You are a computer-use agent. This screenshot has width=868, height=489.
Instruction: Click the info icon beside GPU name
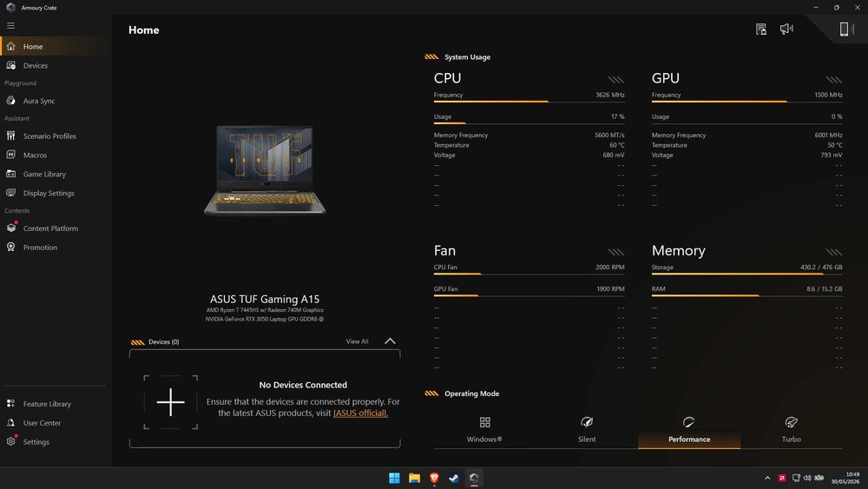tap(322, 319)
